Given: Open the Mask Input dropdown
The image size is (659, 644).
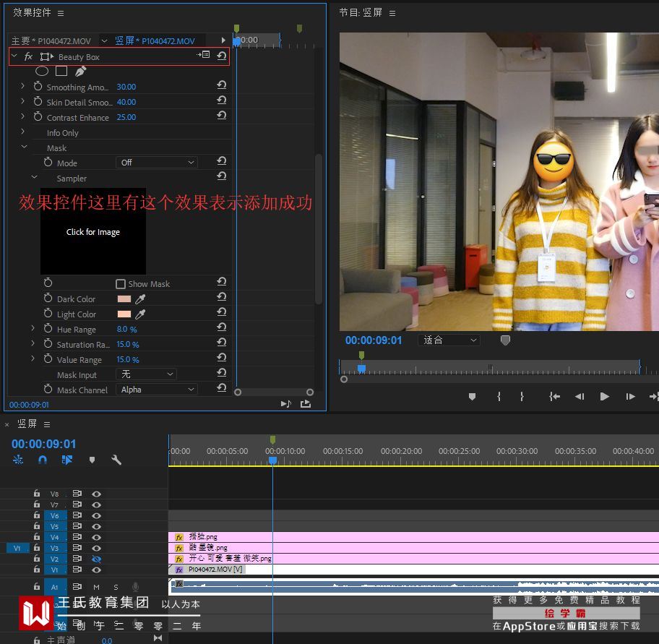Looking at the screenshot, I should pyautogui.click(x=146, y=374).
